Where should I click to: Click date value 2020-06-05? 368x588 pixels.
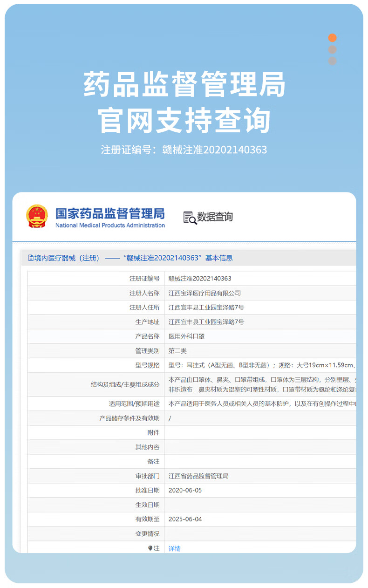[185, 491]
